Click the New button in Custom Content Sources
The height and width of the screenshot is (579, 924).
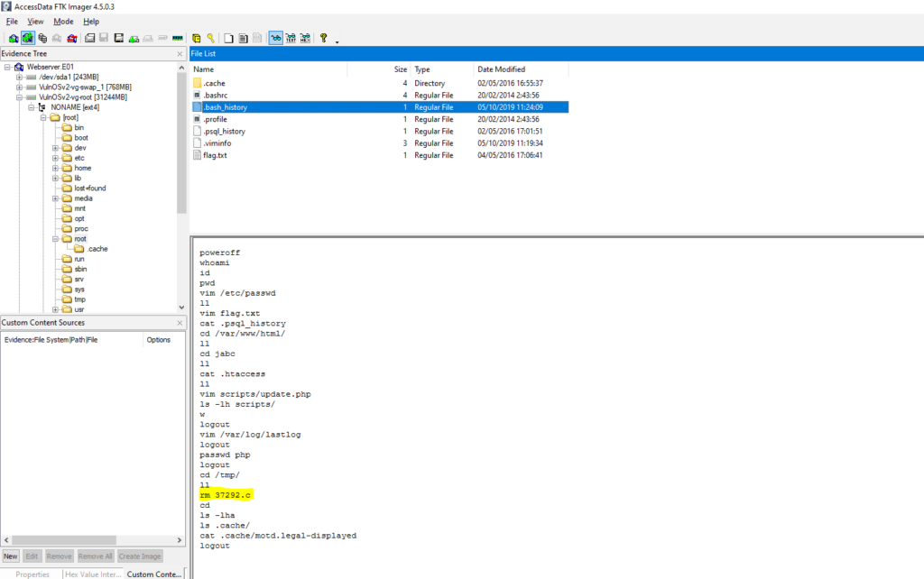10,556
